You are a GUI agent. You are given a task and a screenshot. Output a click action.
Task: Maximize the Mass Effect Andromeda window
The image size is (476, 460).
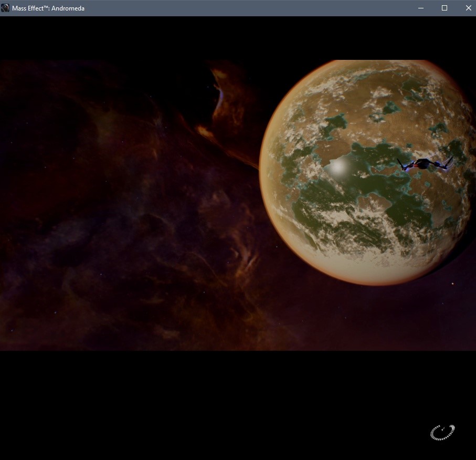[445, 8]
